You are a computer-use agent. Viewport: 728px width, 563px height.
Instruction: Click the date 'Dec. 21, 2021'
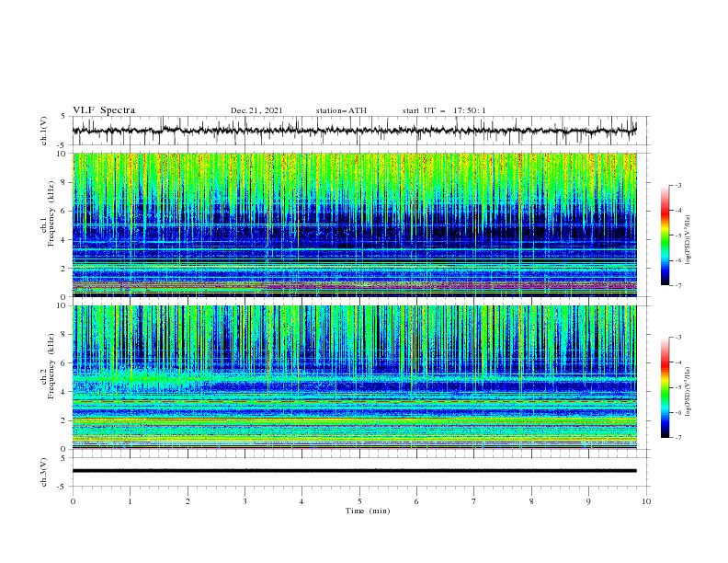click(256, 110)
